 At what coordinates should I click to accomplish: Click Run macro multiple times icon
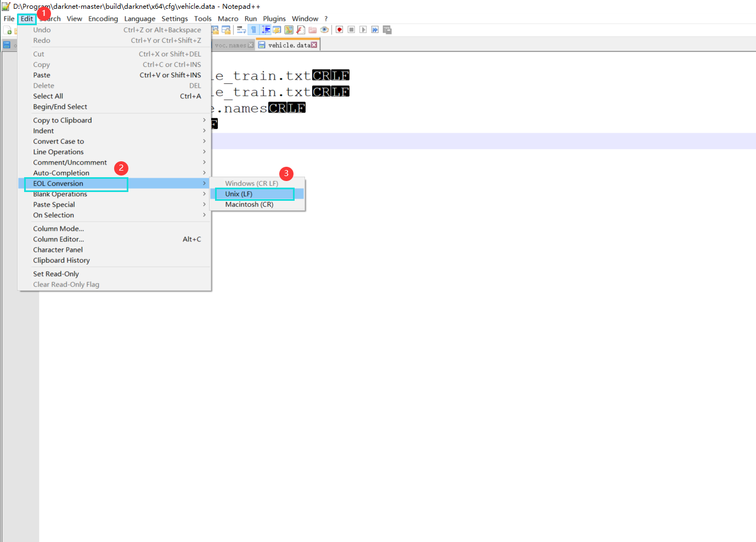coord(375,30)
